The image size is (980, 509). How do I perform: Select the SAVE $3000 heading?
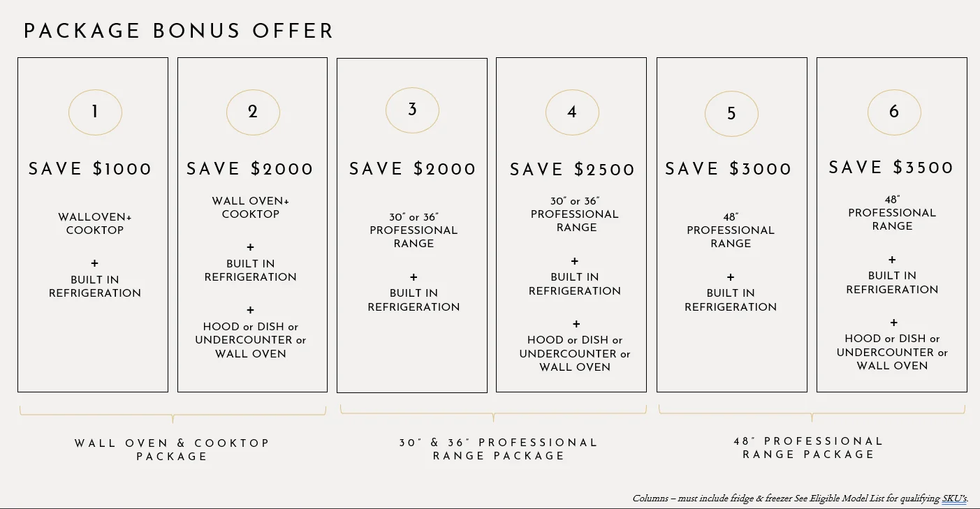tap(729, 169)
